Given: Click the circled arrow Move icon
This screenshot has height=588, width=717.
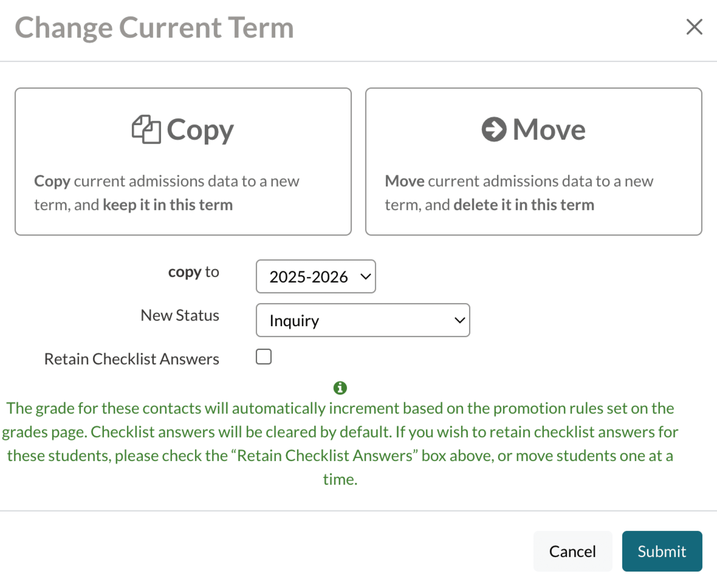Looking at the screenshot, I should [494, 129].
